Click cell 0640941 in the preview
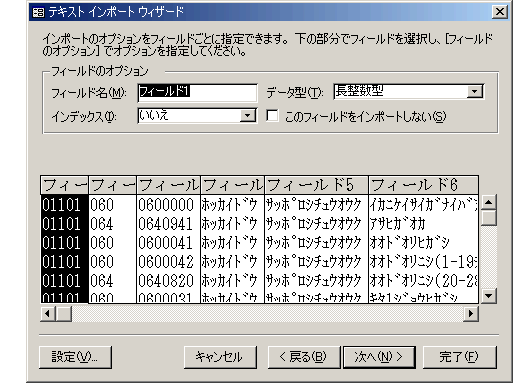The width and height of the screenshot is (513, 383). coord(168,224)
